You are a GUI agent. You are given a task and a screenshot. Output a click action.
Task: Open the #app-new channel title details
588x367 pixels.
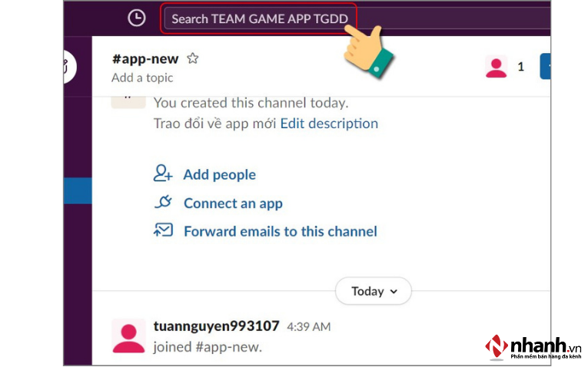point(145,59)
